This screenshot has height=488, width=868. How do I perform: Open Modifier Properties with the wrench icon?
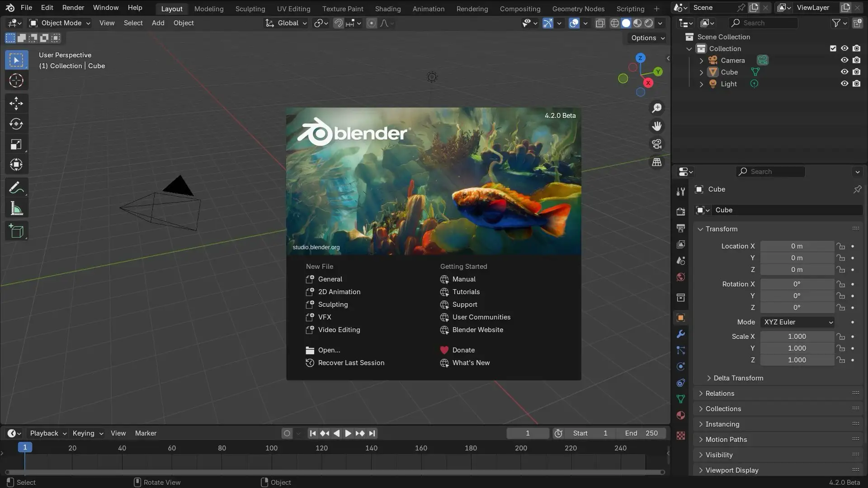(680, 333)
